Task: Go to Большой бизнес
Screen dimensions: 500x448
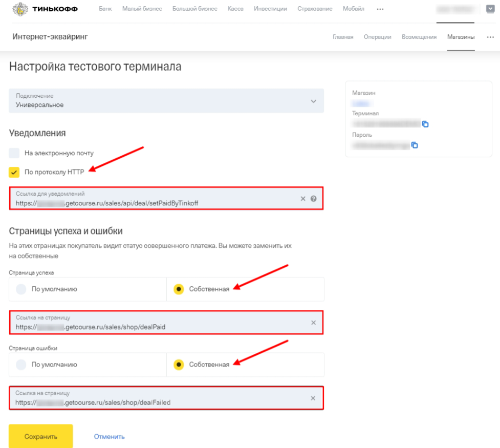Action: [x=195, y=9]
